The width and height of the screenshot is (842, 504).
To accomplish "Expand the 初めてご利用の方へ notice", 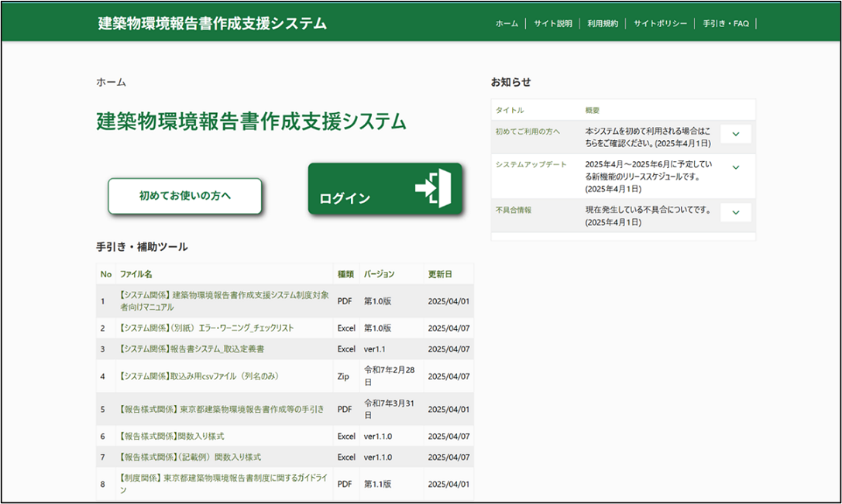I will (735, 134).
